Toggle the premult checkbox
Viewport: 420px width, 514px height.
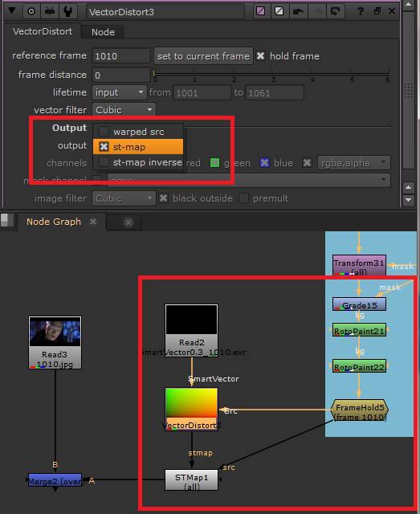click(243, 198)
